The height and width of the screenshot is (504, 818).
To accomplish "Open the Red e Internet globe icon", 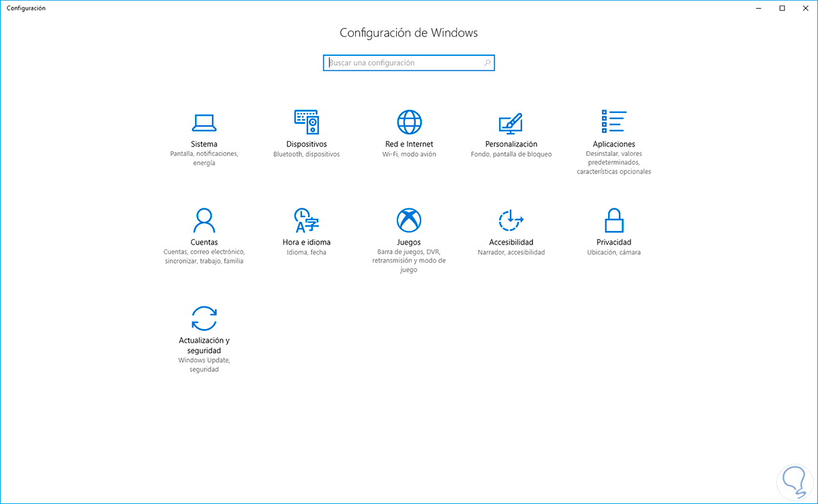I will (409, 122).
